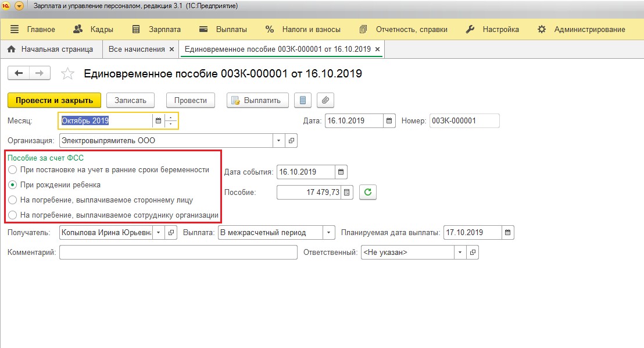This screenshot has width=644, height=348.
Task: Open the Организация record card
Action: click(291, 141)
